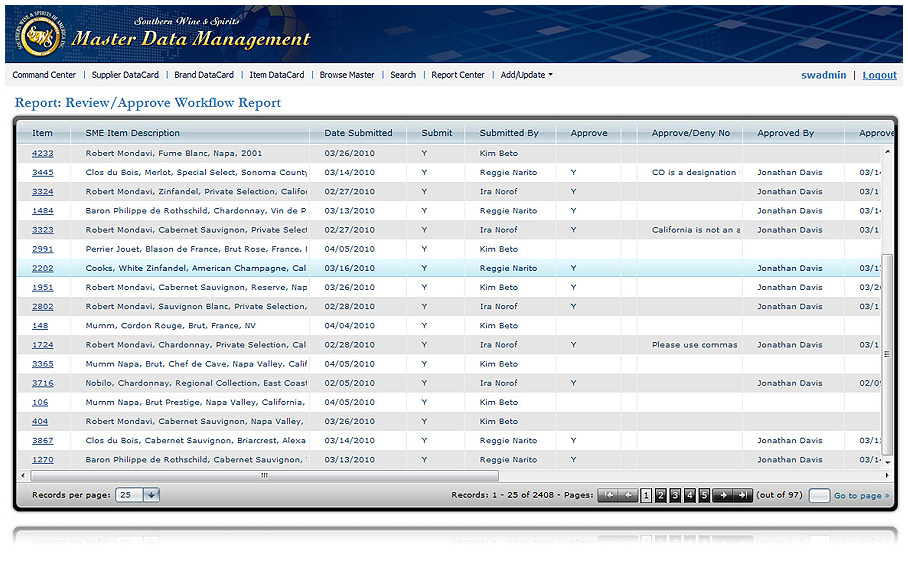Click the SWS company logo
Viewport: 908px width, 562px height.
pyautogui.click(x=42, y=36)
